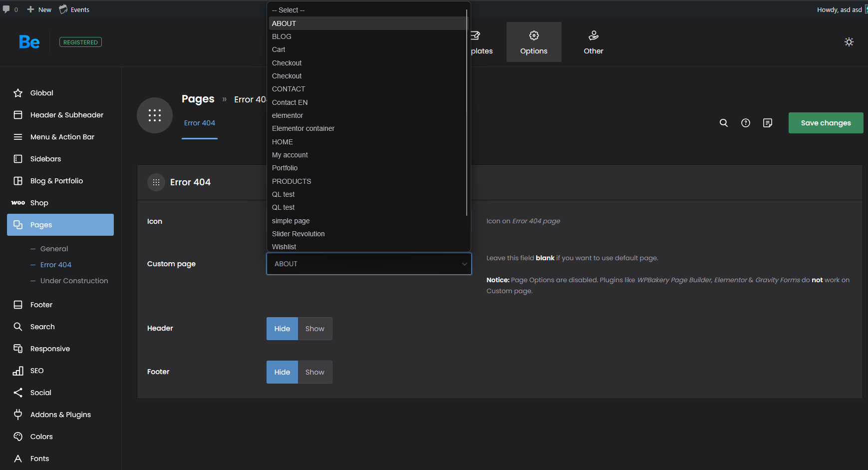The image size is (868, 470).
Task: Click the Be logo
Action: pos(29,42)
